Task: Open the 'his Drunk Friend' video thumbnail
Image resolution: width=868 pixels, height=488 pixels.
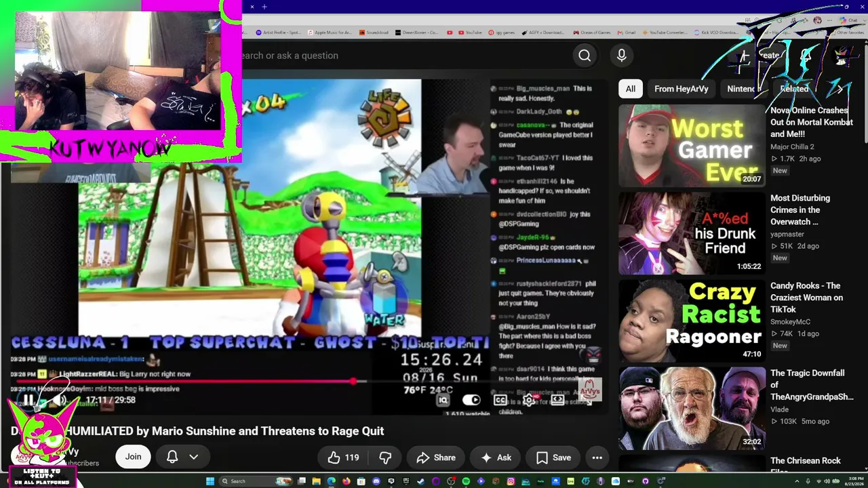Action: [x=692, y=232]
